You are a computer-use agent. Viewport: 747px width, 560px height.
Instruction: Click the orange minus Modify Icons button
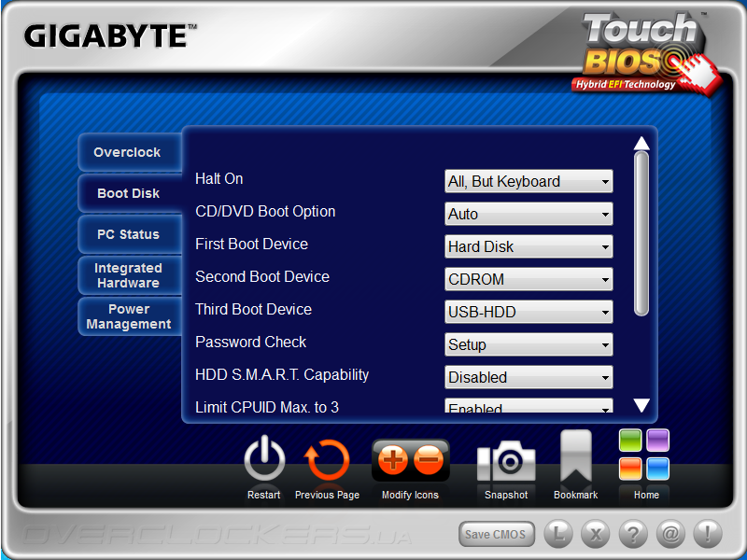click(429, 460)
